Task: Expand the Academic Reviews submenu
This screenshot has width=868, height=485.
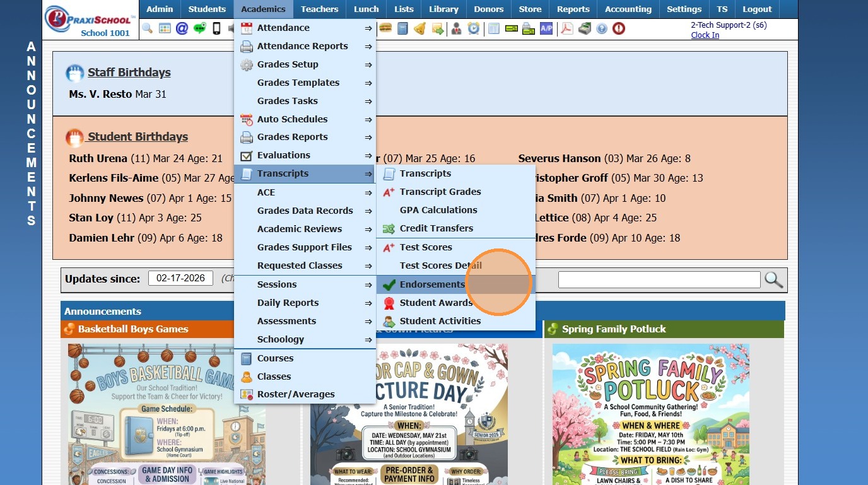Action: pyautogui.click(x=305, y=229)
